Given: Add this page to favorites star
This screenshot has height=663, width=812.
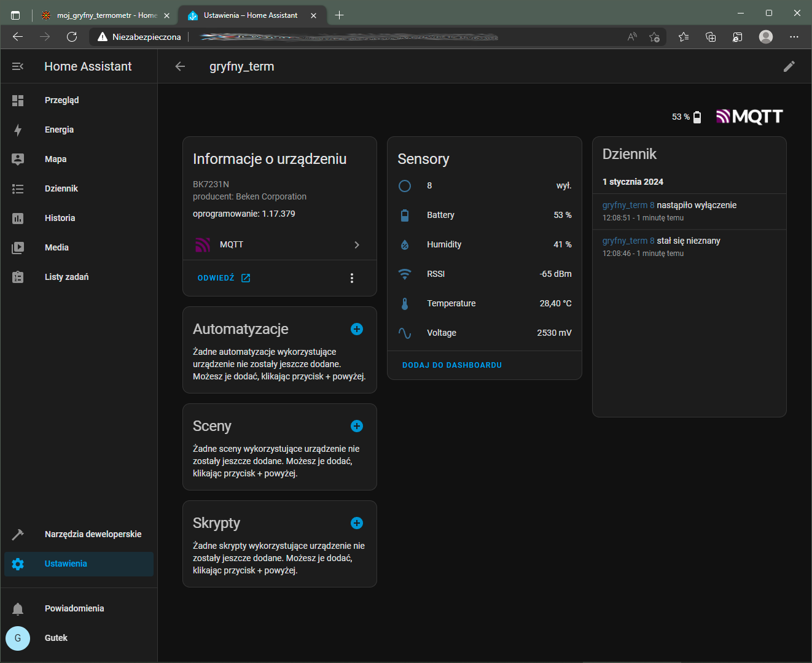Looking at the screenshot, I should pyautogui.click(x=654, y=37).
